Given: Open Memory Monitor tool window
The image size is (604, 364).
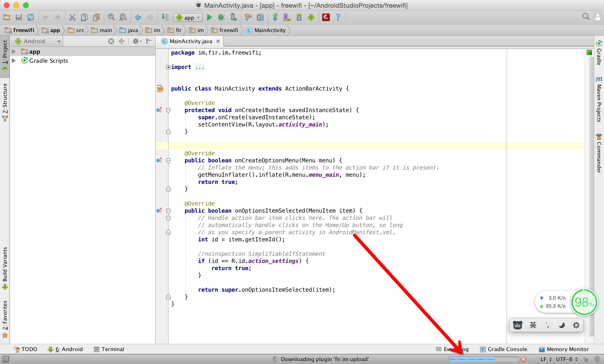Looking at the screenshot, I should click(564, 349).
